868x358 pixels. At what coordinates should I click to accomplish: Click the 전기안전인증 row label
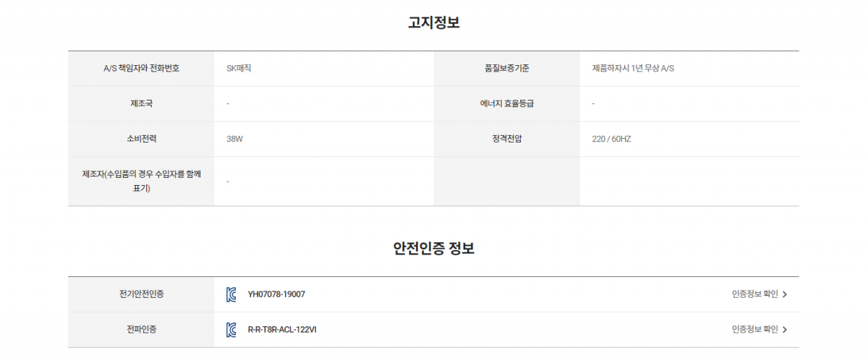(x=141, y=294)
